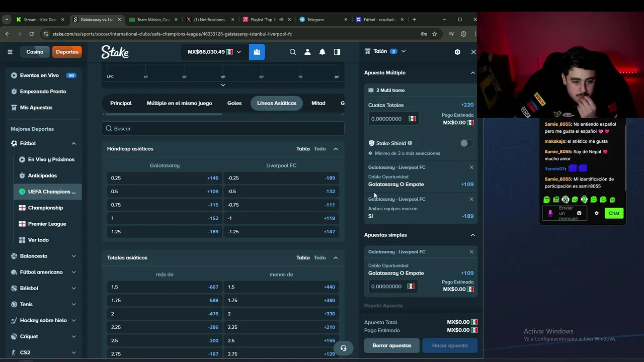Toggle the side panel icon
644x362 pixels.
coord(337,52)
